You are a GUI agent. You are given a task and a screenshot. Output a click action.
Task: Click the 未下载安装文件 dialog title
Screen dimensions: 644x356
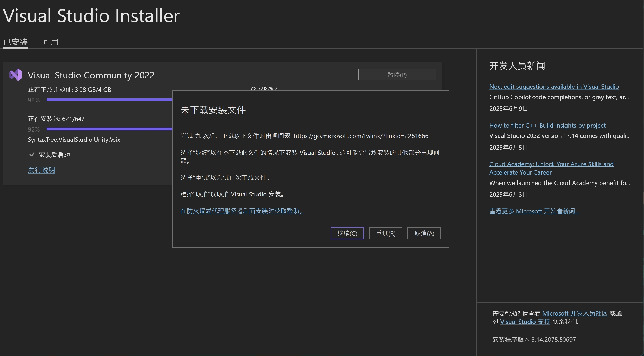213,110
